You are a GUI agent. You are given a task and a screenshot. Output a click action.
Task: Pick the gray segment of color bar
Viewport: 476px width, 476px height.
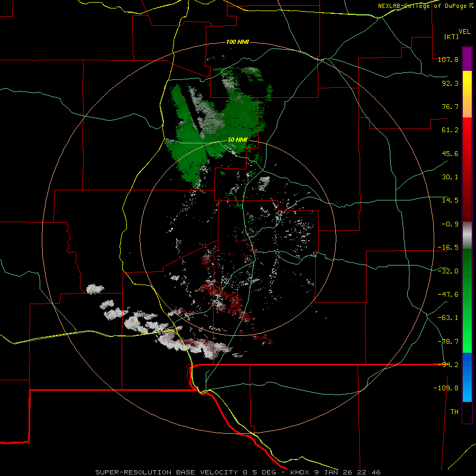pyautogui.click(x=467, y=235)
